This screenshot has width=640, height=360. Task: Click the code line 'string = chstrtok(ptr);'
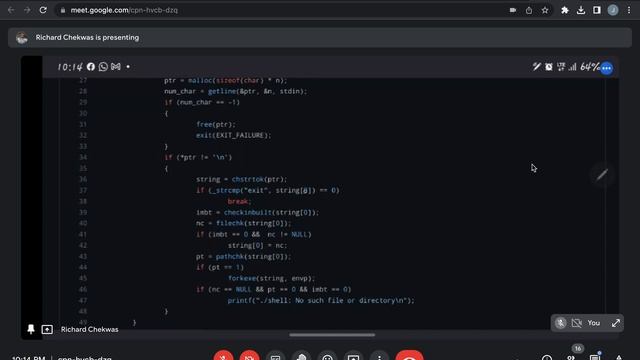click(x=241, y=180)
